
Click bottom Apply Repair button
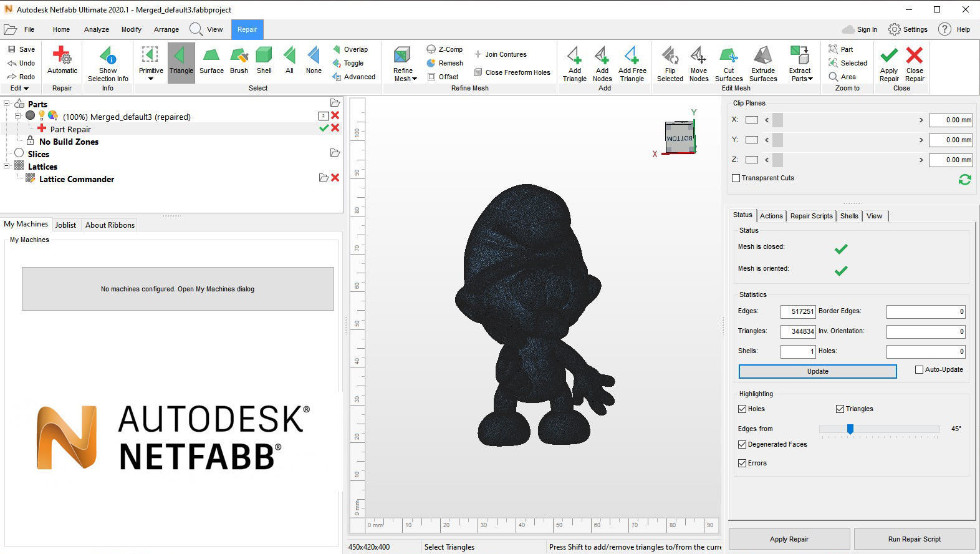[789, 539]
